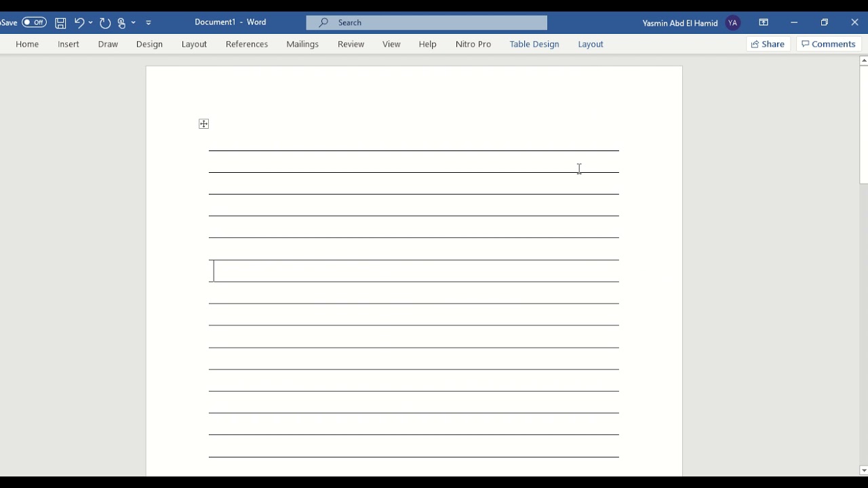This screenshot has width=868, height=488.
Task: Switch to the Table Design tab
Action: click(x=534, y=44)
